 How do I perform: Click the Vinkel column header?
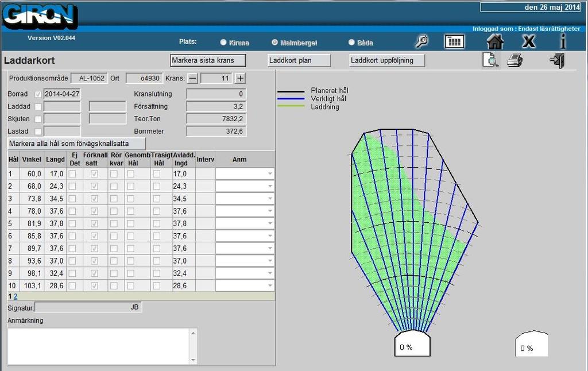coord(32,160)
